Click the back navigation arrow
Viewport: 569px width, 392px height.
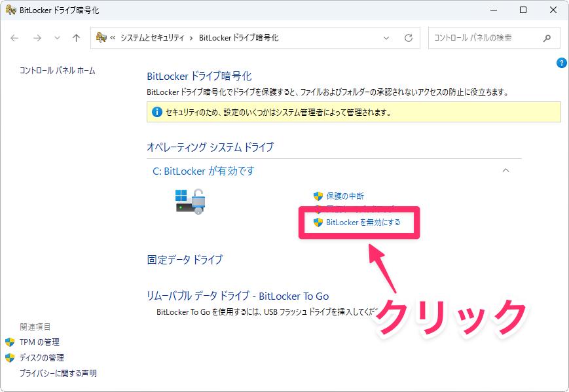pyautogui.click(x=15, y=38)
